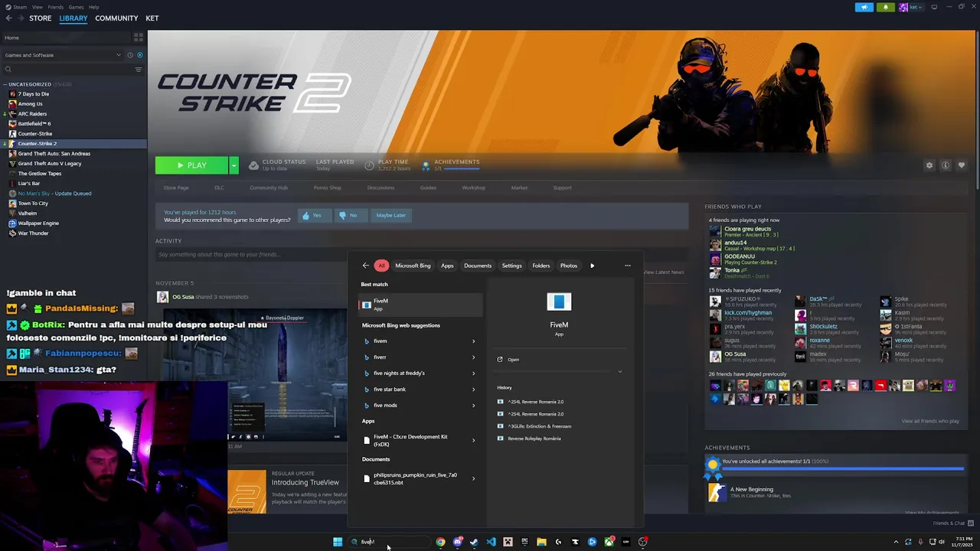Go back with Steam back arrow

coord(9,18)
